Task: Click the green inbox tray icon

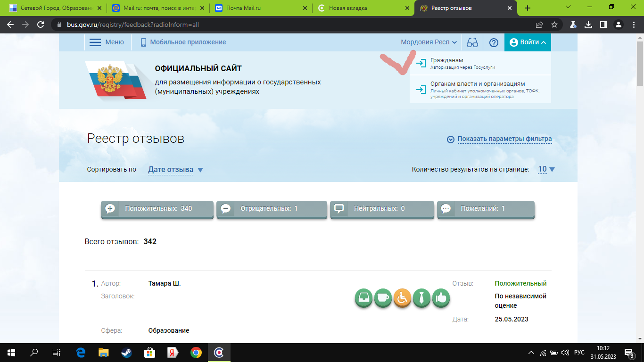Action: point(363,298)
